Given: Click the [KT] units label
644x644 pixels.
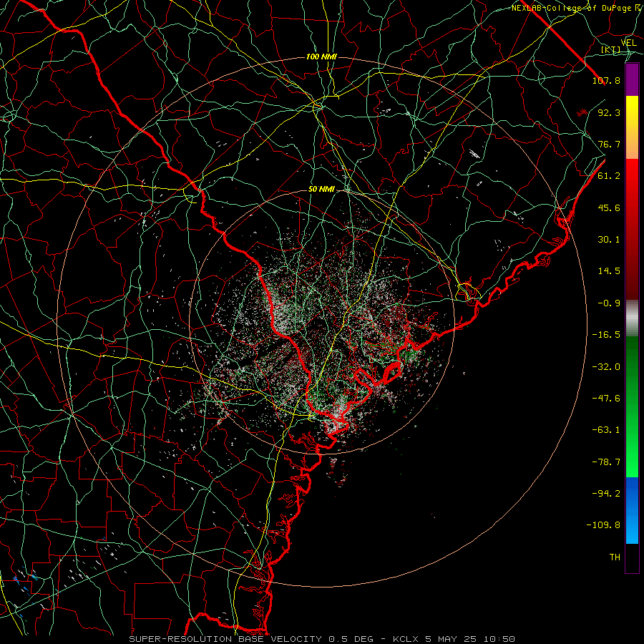Looking at the screenshot, I should tap(611, 50).
